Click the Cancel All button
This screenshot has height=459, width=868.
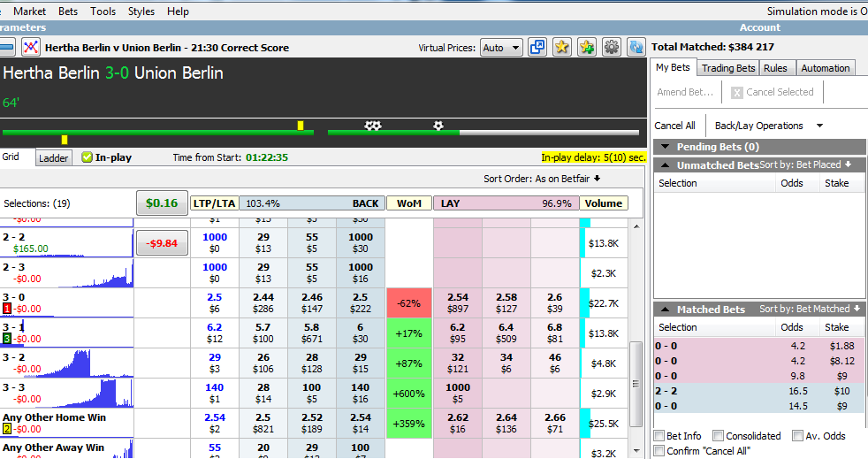(674, 126)
